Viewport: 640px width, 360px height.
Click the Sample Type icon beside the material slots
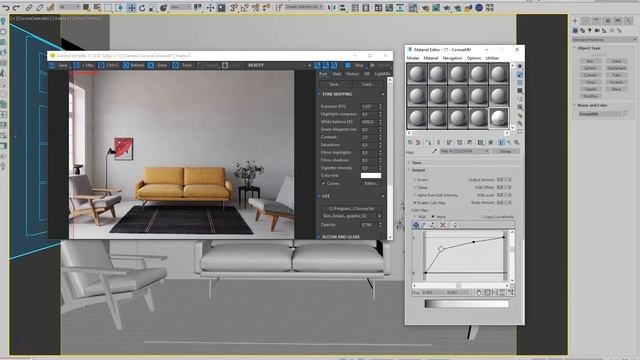(x=520, y=66)
